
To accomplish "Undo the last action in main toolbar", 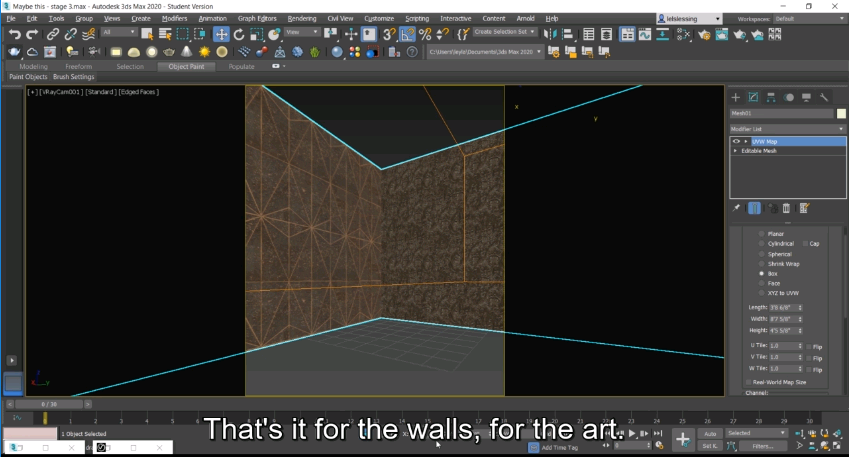I will pos(15,35).
